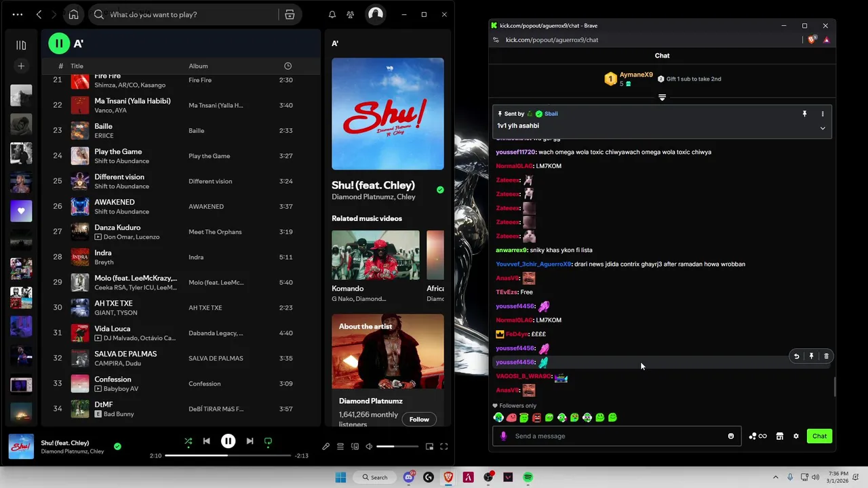The height and width of the screenshot is (488, 868).
Task: Sort tracks by Album column header
Action: click(198, 66)
